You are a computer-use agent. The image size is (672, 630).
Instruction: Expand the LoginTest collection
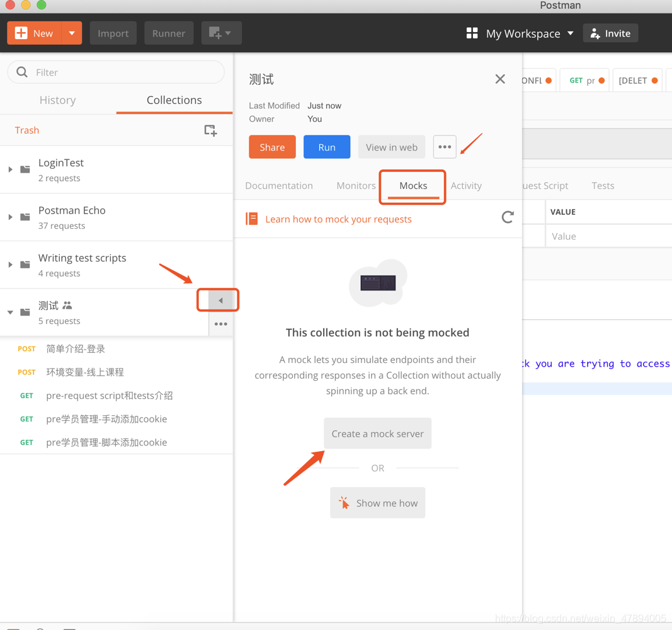[x=10, y=169]
